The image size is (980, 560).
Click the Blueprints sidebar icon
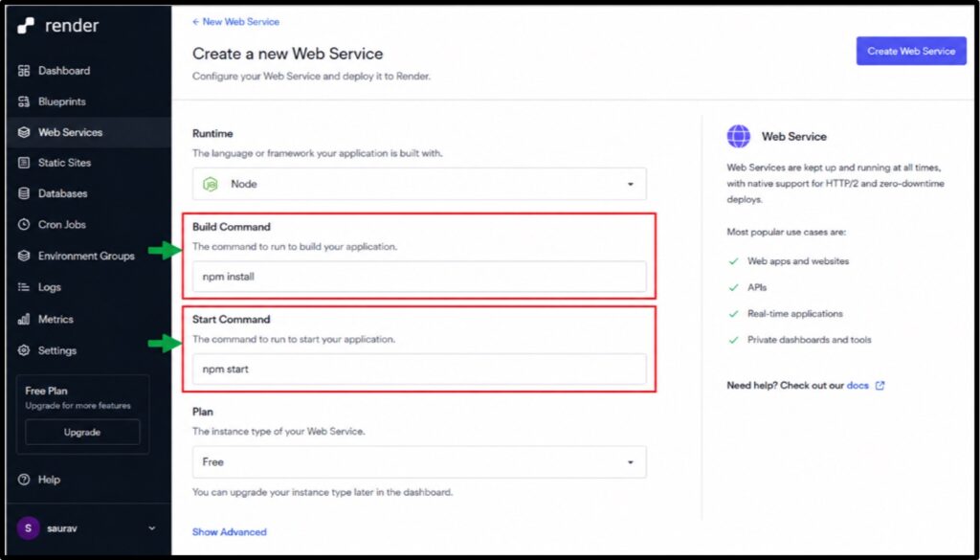click(24, 101)
